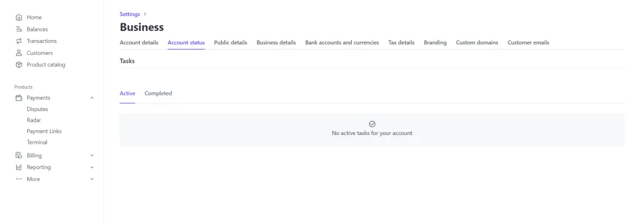Open Home from the sidebar

[34, 17]
